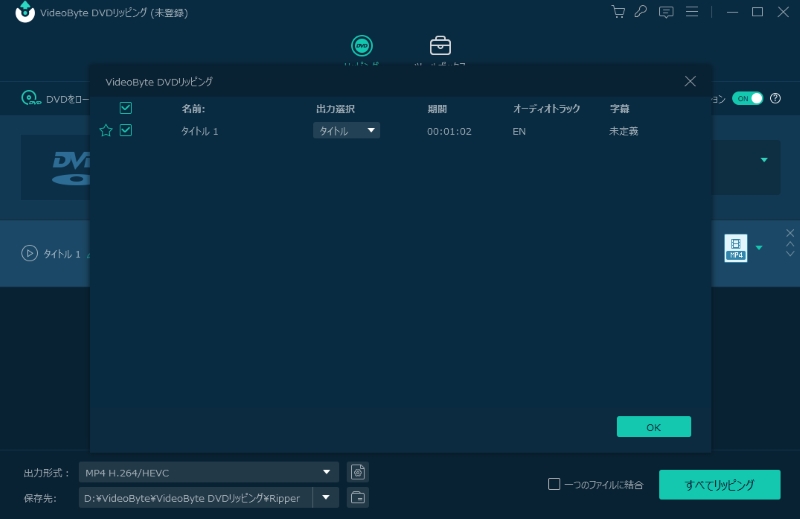Switch to the toolbox tab

(440, 46)
